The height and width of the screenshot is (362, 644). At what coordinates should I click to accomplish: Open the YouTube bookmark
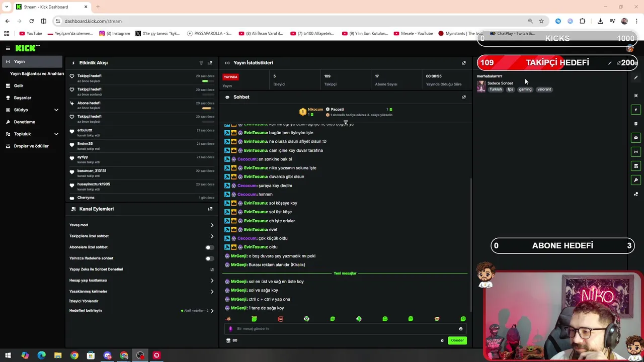(x=31, y=34)
